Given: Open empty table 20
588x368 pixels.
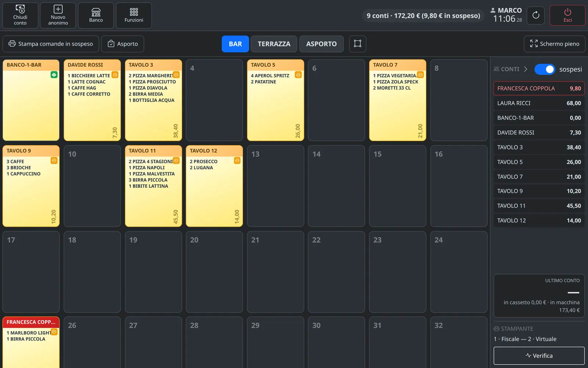Looking at the screenshot, I should (x=214, y=272).
